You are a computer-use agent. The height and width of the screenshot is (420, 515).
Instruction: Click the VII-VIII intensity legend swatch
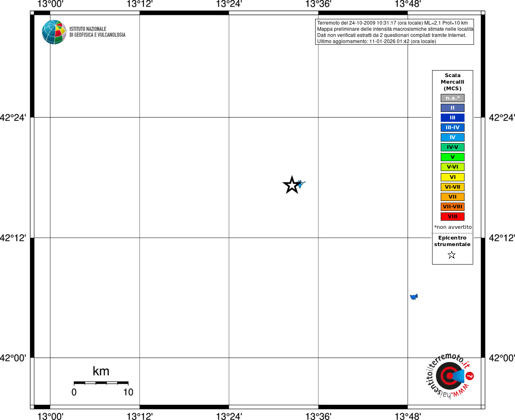pos(453,207)
